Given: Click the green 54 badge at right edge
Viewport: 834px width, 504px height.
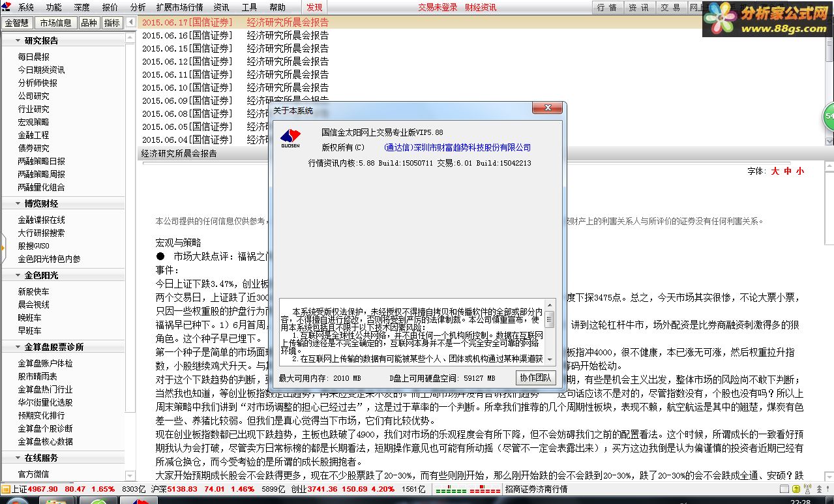Looking at the screenshot, I should point(829,116).
